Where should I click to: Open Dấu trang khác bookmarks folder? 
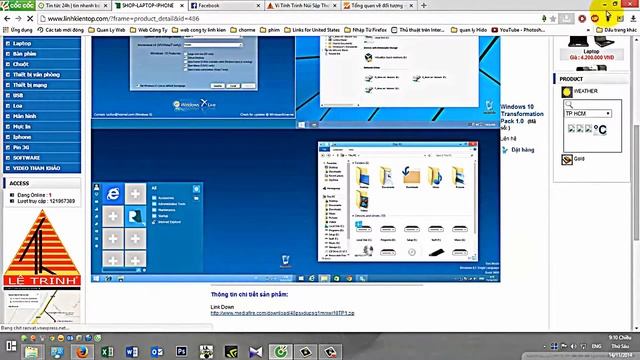[x=616, y=30]
